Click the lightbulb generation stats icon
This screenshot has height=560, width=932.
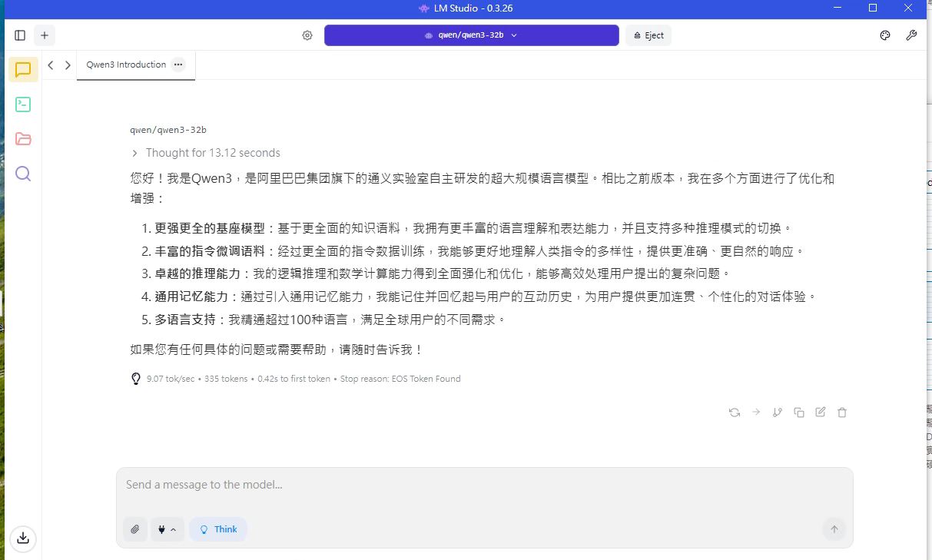[x=136, y=379]
